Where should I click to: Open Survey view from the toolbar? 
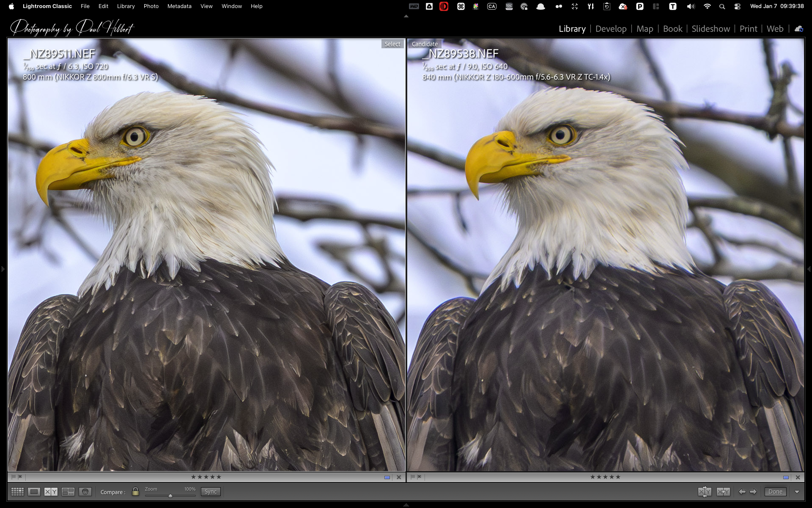point(68,491)
